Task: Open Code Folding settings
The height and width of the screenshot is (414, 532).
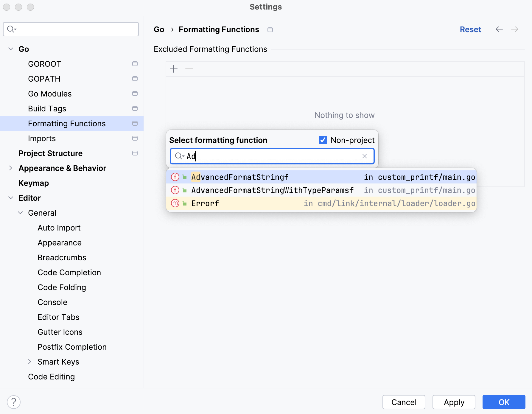Action: (62, 287)
